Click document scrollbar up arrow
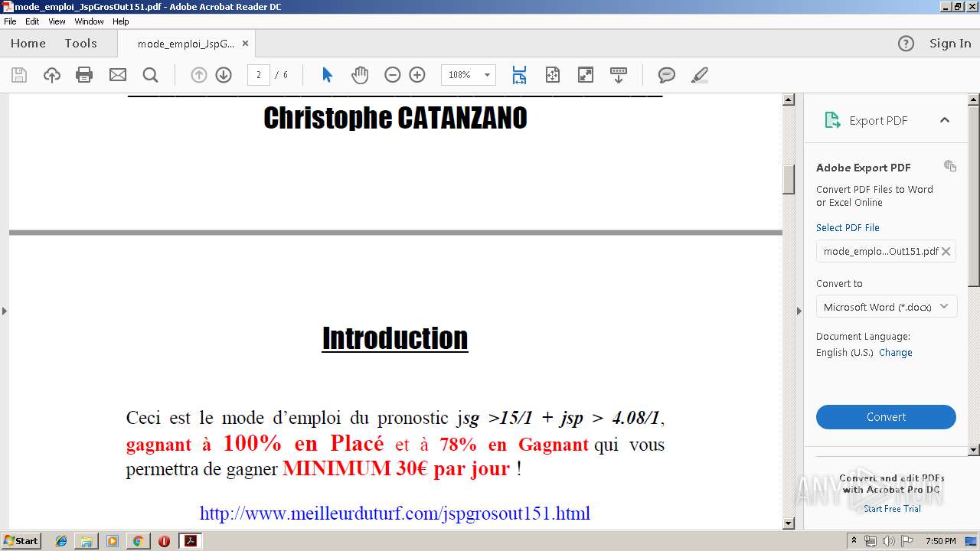 pos(789,100)
